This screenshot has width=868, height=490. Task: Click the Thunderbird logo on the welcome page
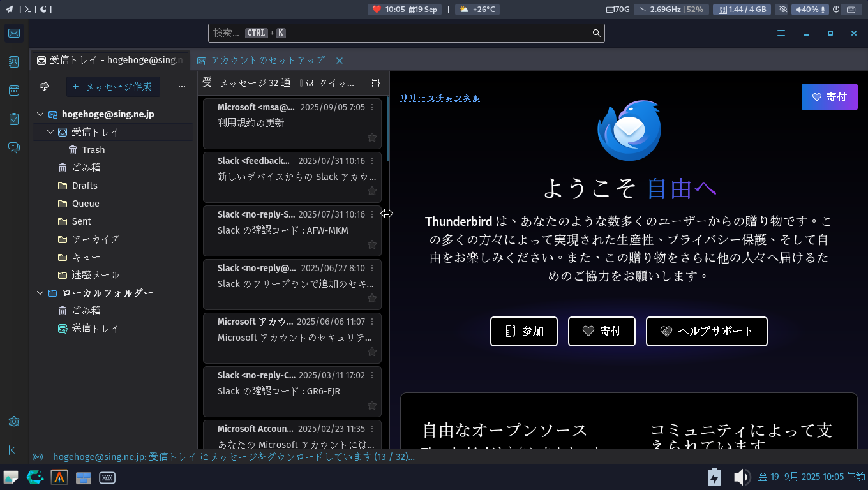tap(629, 130)
